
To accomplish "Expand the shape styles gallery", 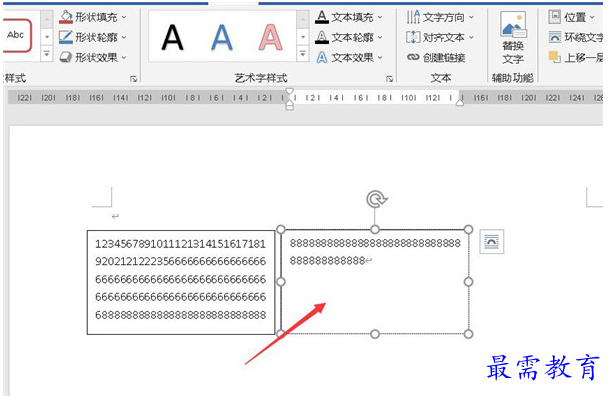I will tap(47, 54).
